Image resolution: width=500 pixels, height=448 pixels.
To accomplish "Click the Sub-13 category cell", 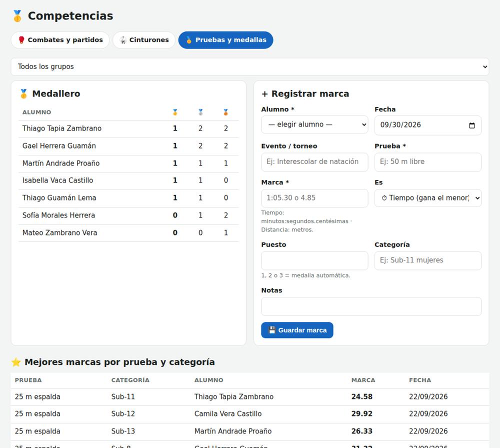I will 123,431.
